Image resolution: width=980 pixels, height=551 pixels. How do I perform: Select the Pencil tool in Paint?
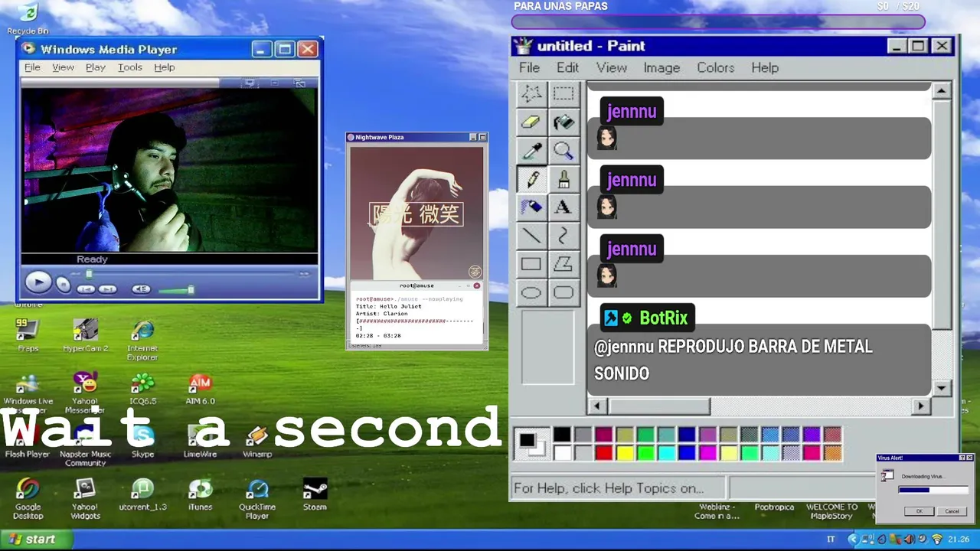click(x=531, y=178)
